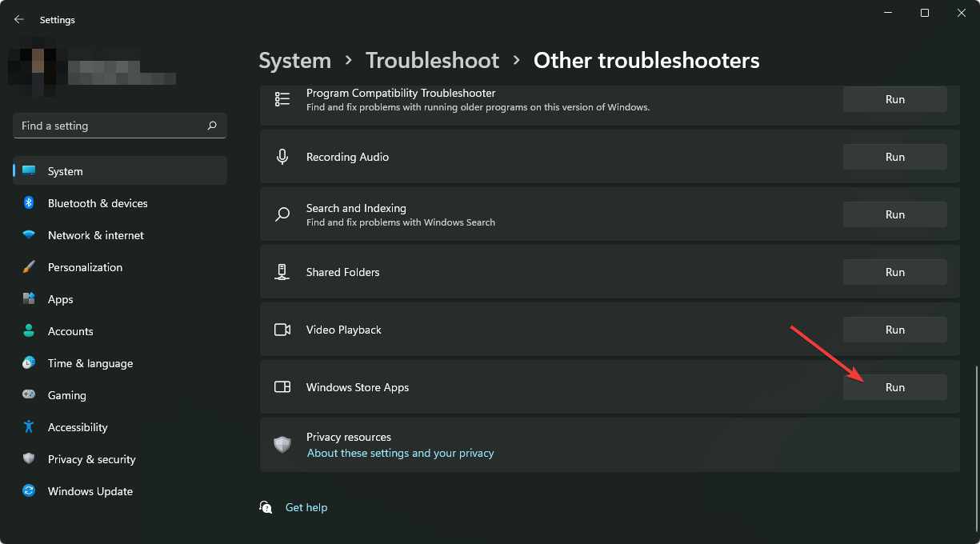Image resolution: width=980 pixels, height=544 pixels.
Task: Run the Video Playback troubleshooter
Action: point(894,330)
